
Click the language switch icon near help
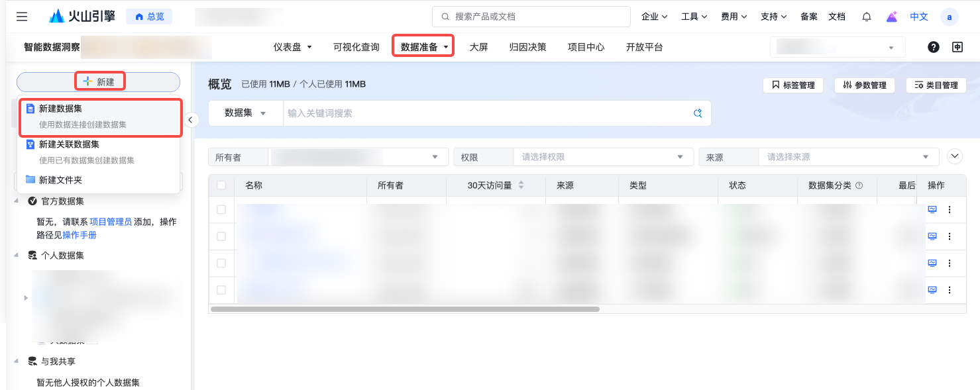click(957, 47)
